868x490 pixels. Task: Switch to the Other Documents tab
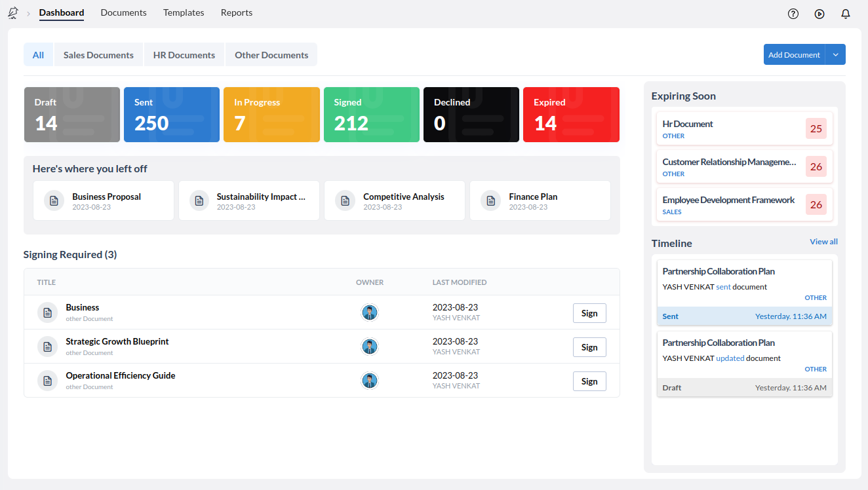[x=271, y=55]
